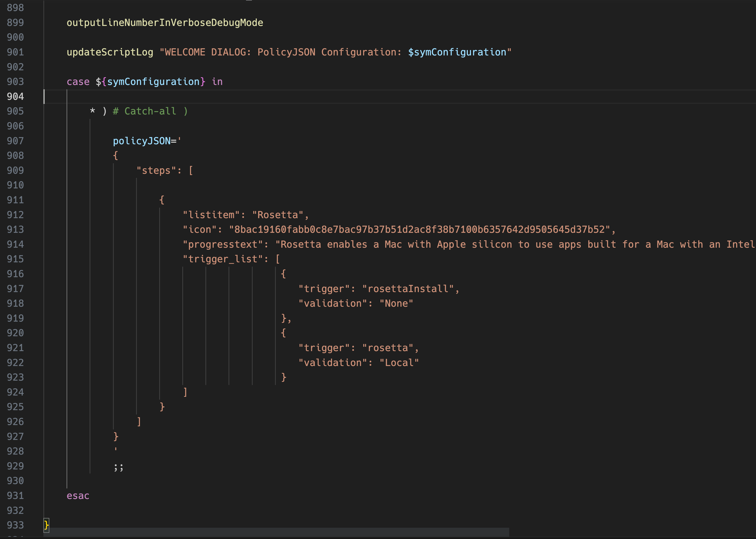756x539 pixels.
Task: Click the "trigger_list" key
Action: click(x=223, y=259)
